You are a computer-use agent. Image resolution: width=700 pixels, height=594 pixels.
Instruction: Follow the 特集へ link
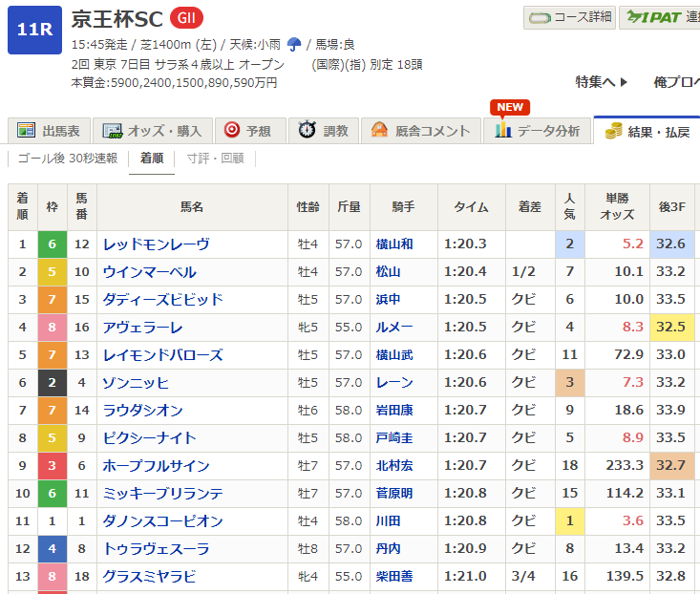[602, 82]
